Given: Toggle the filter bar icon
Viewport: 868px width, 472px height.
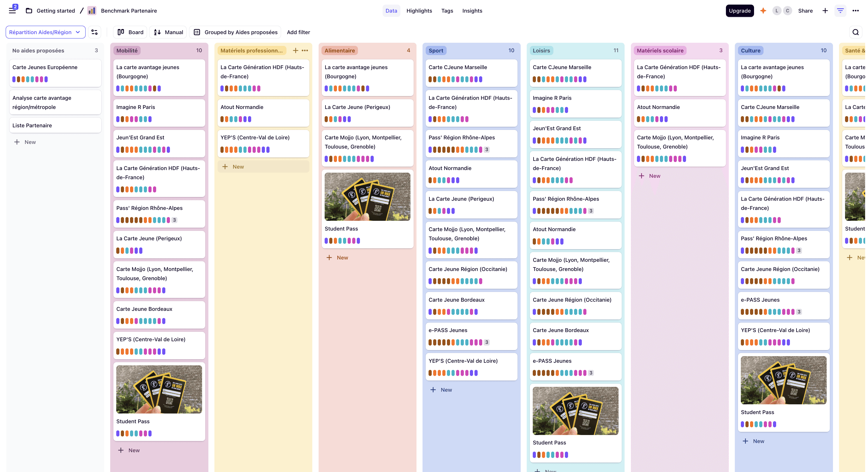Looking at the screenshot, I should 840,11.
